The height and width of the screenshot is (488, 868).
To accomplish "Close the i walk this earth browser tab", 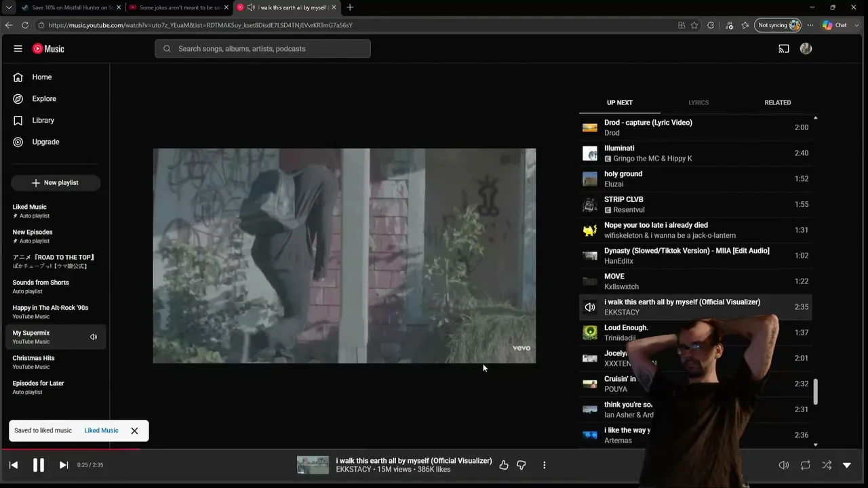I will pyautogui.click(x=334, y=7).
